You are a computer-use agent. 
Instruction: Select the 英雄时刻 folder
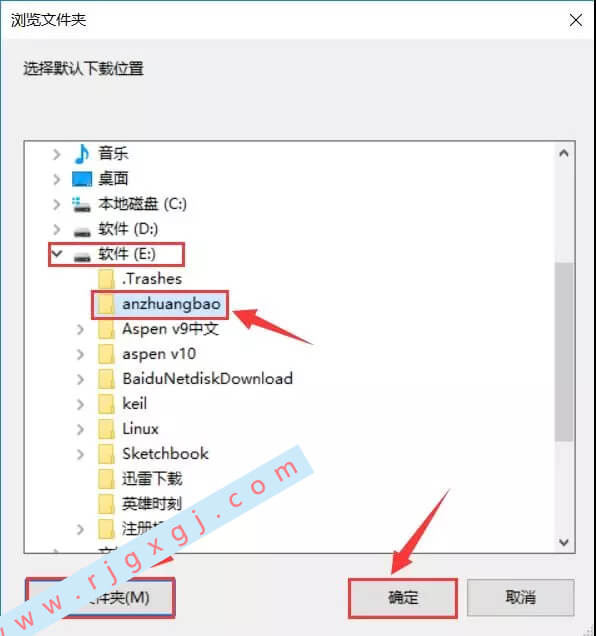click(x=152, y=504)
